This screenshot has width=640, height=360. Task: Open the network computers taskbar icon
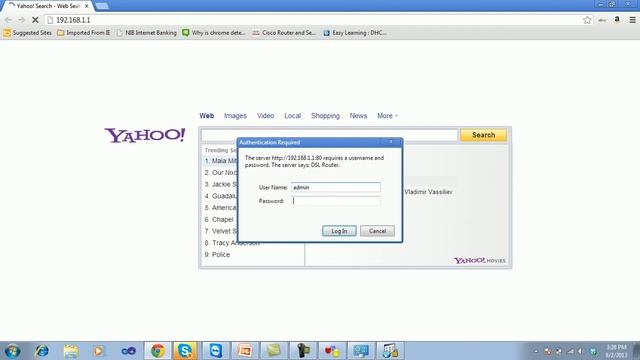[x=361, y=351]
